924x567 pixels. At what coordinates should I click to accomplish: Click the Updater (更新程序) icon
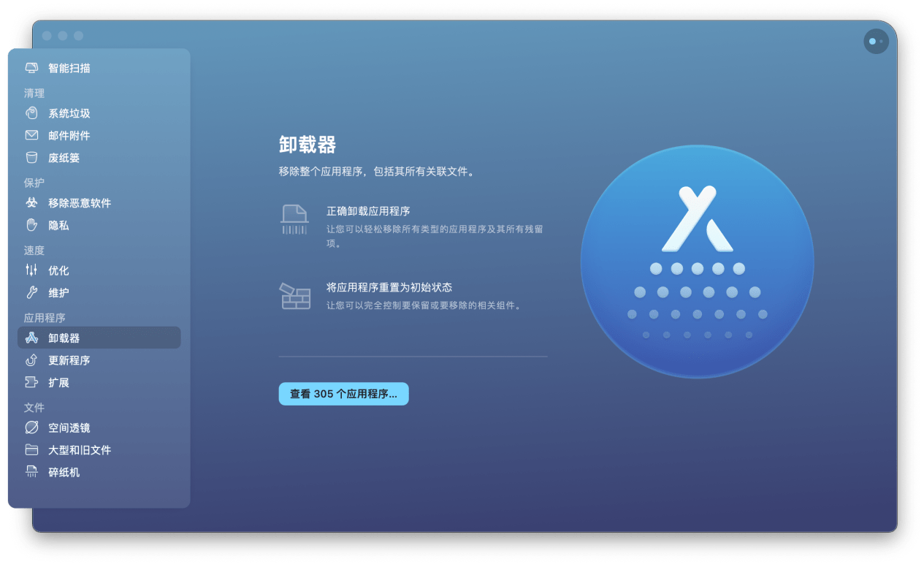(31, 360)
